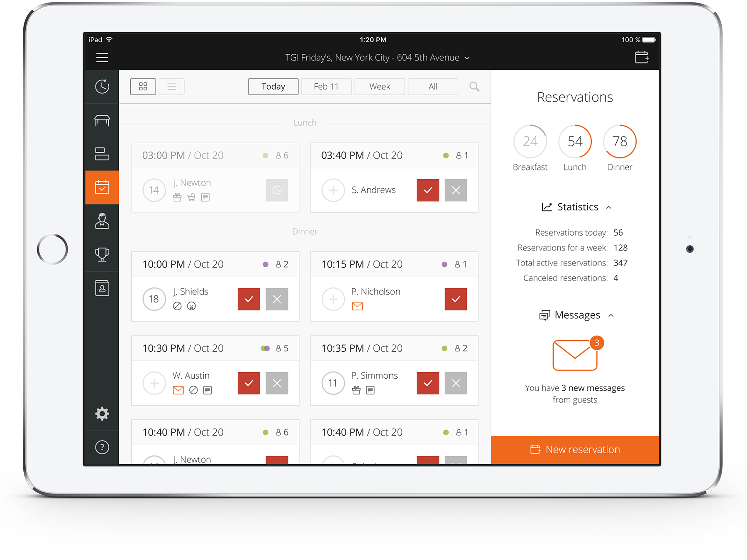
Task: Open the clock history sidebar icon
Action: click(x=102, y=86)
